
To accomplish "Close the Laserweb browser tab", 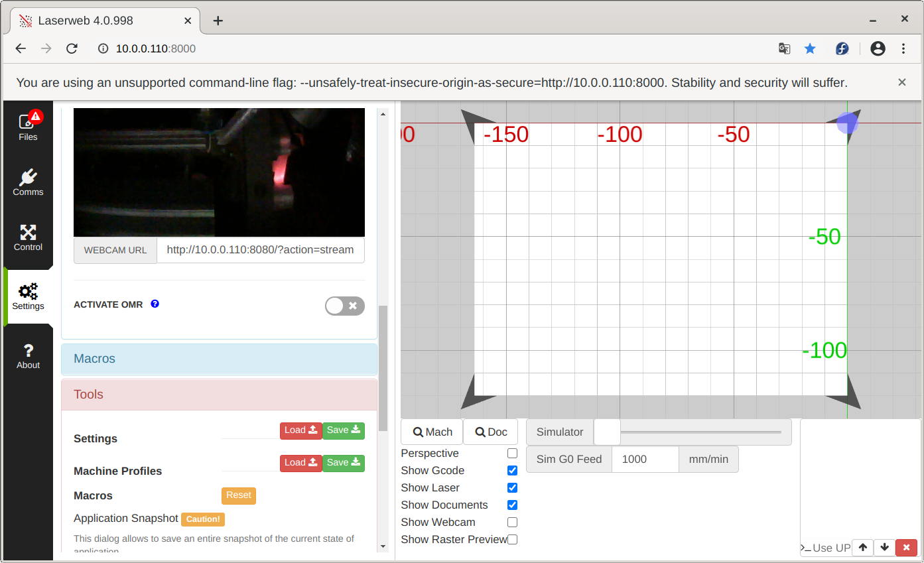I will point(188,21).
